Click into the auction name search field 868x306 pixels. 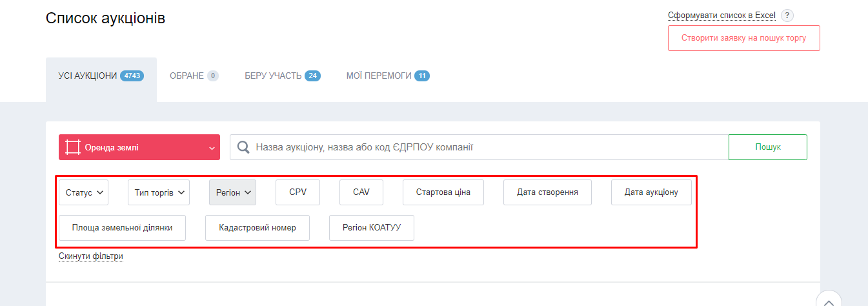click(484, 147)
